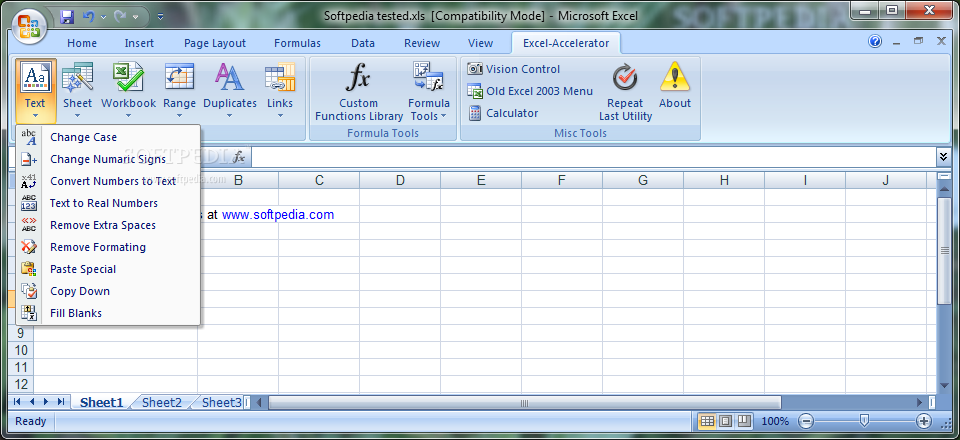
Task: Zoom out with the minus button
Action: point(806,421)
